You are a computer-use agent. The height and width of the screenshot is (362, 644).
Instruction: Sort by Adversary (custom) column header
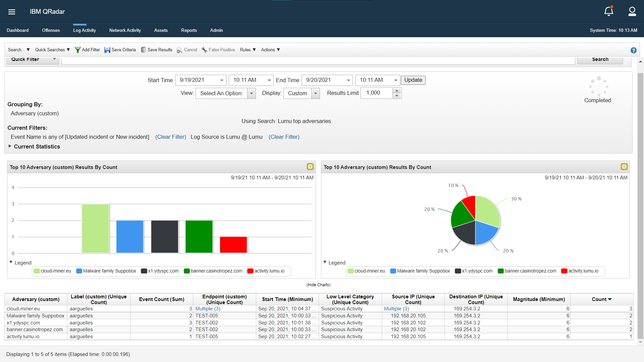36,299
